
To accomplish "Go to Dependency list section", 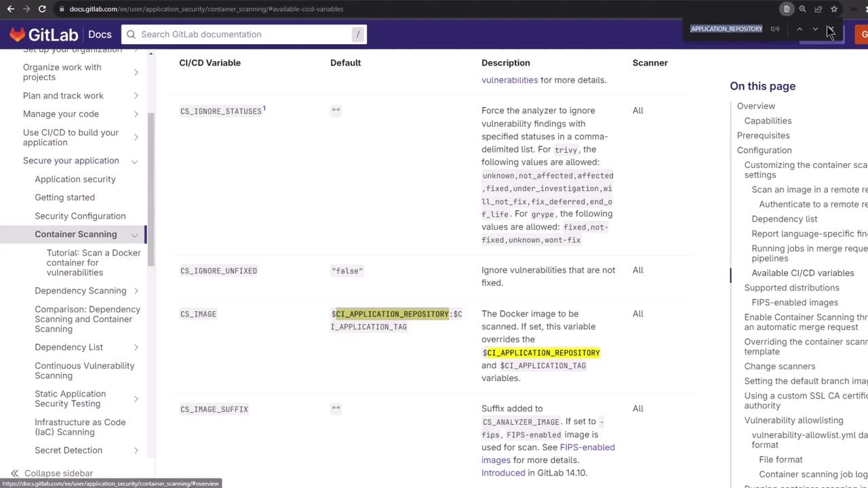I will click(785, 219).
